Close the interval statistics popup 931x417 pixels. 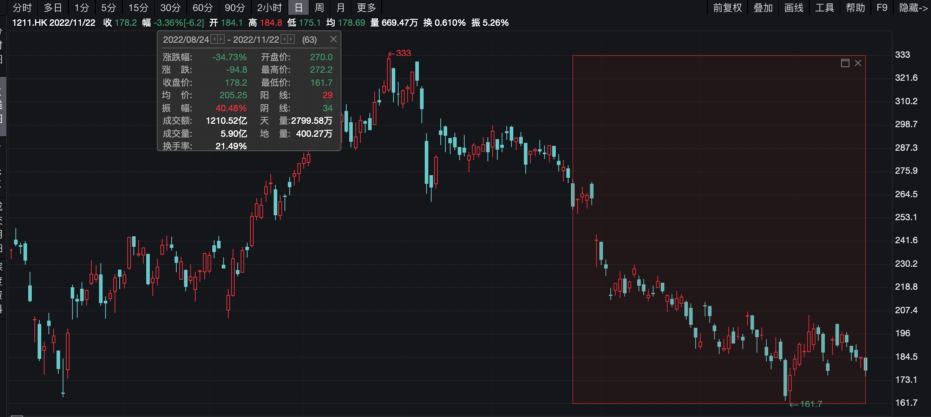click(333, 39)
